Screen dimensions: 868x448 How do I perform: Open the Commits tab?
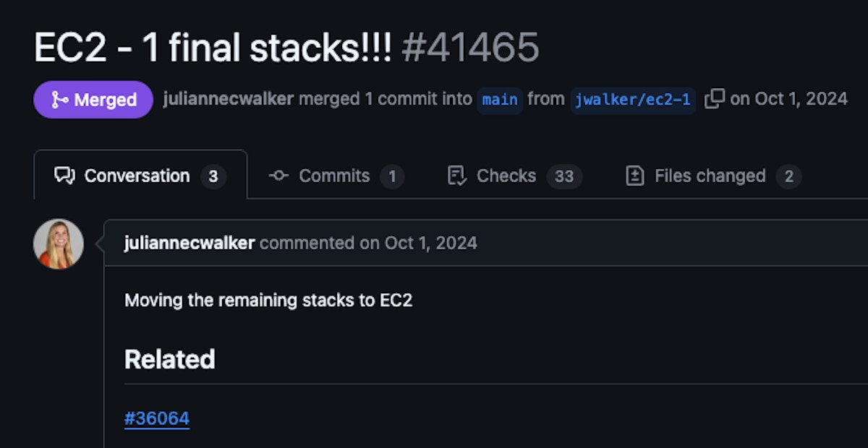pos(334,176)
